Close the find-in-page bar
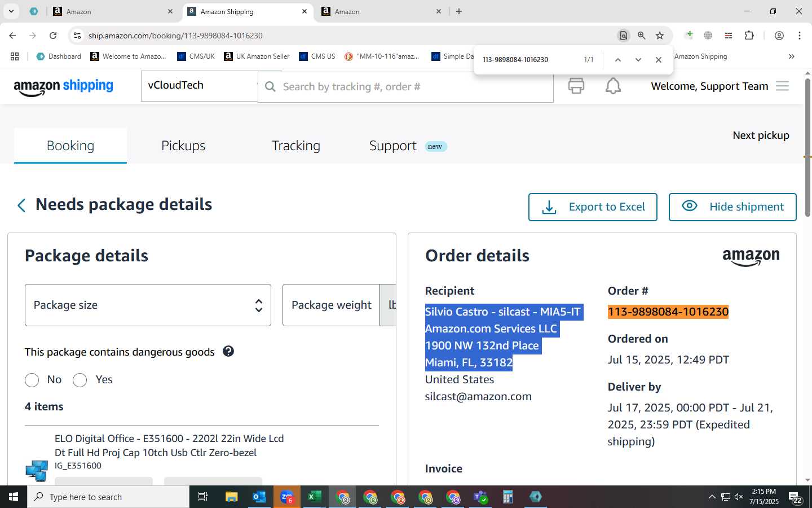This screenshot has height=508, width=812. 659,60
